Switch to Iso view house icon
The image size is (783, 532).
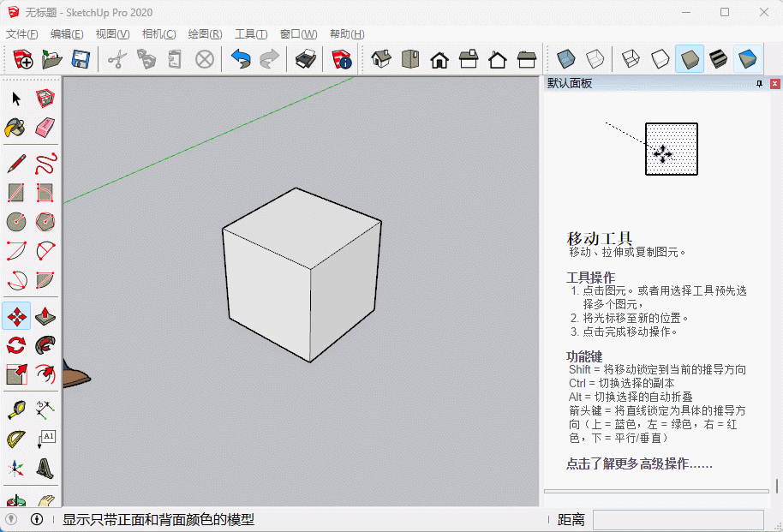click(381, 59)
